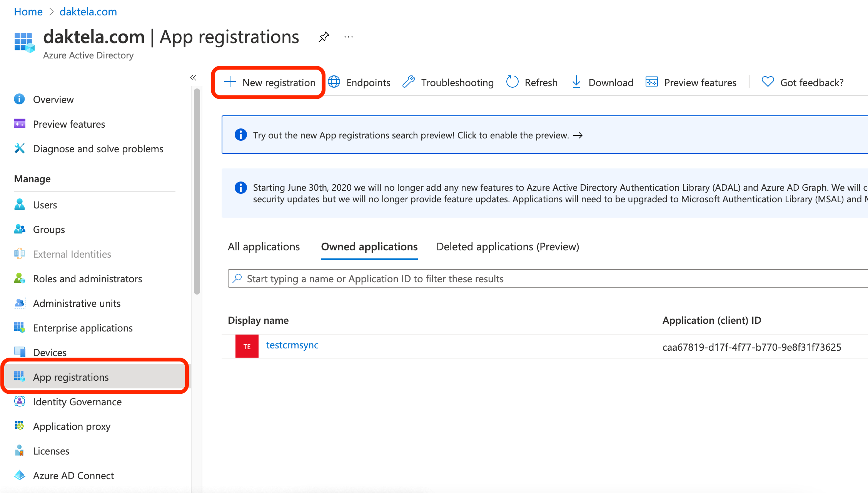Open Azure AD Connect sidebar item

pyautogui.click(x=73, y=475)
